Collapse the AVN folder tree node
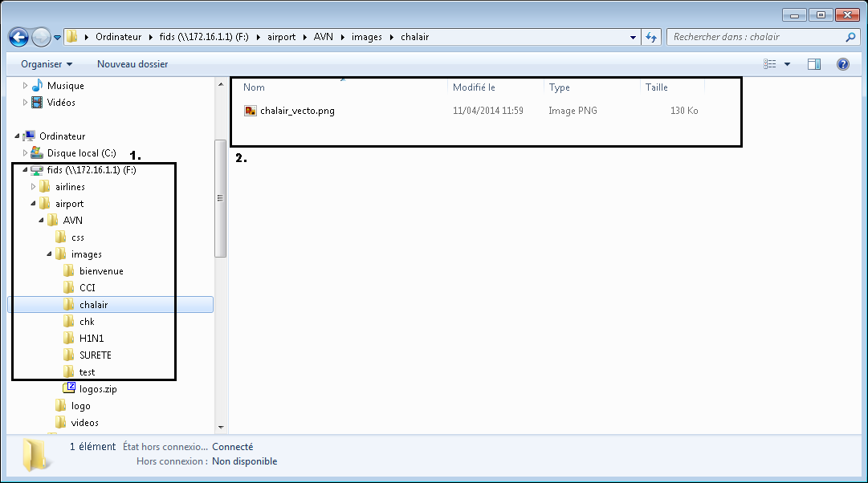The width and height of the screenshot is (868, 483). [x=41, y=221]
